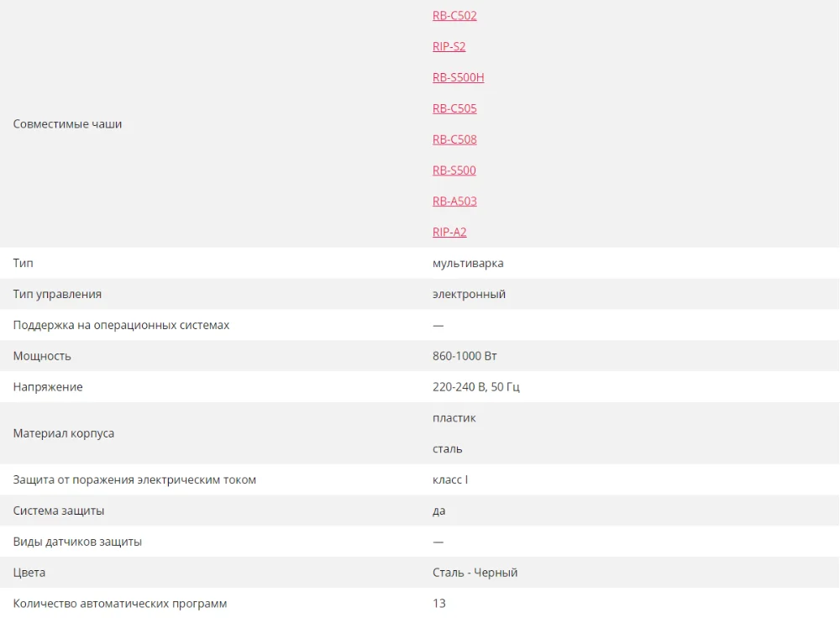Click the Совместимые чаши row label
This screenshot has height=618, width=840.
click(67, 123)
